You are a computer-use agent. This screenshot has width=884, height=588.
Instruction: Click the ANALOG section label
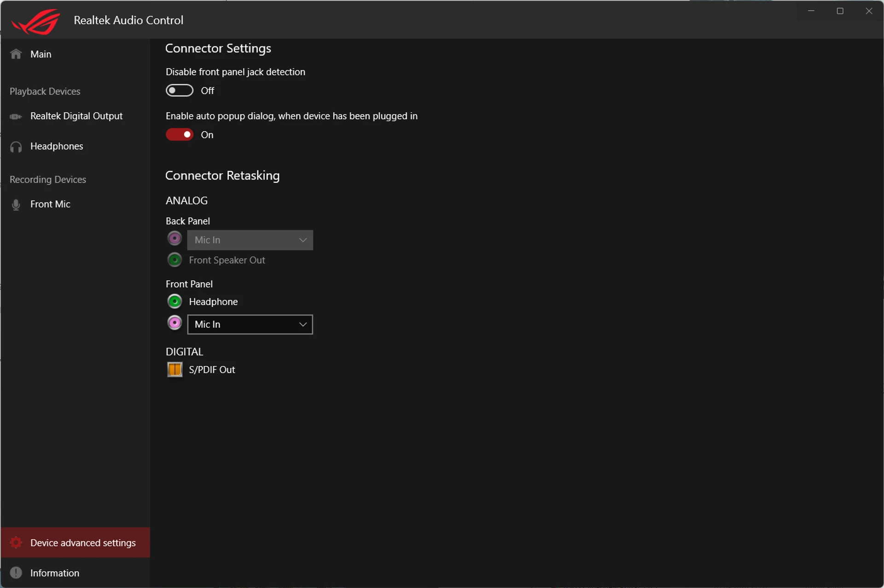(x=186, y=201)
